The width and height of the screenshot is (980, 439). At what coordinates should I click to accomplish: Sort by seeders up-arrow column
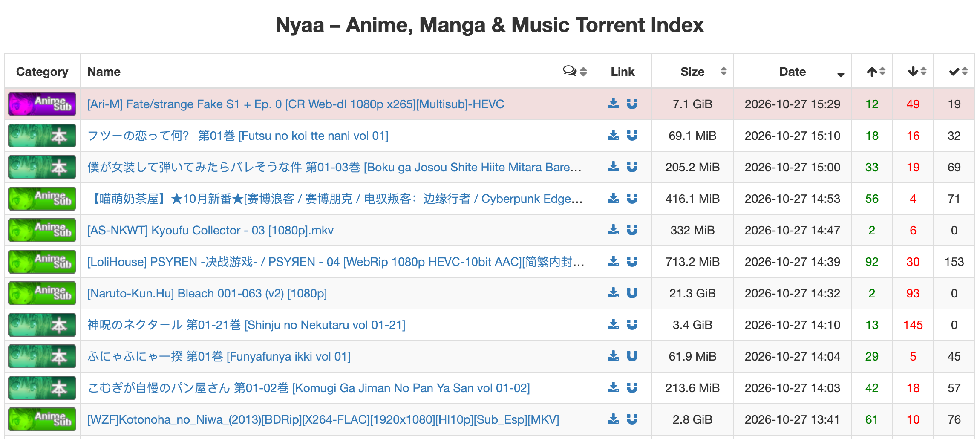click(872, 71)
